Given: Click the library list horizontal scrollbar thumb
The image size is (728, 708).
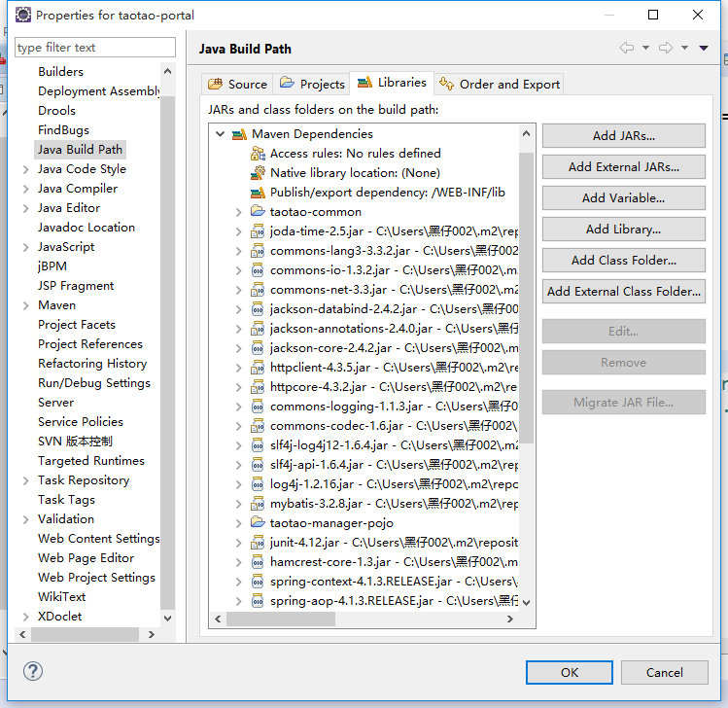Looking at the screenshot, I should (281, 619).
